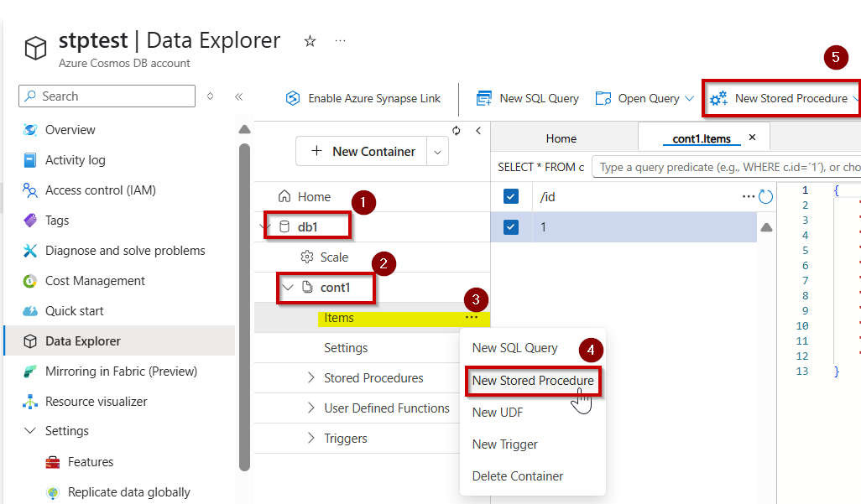The width and height of the screenshot is (861, 504).
Task: Open the Activity log page
Action: coord(76,160)
